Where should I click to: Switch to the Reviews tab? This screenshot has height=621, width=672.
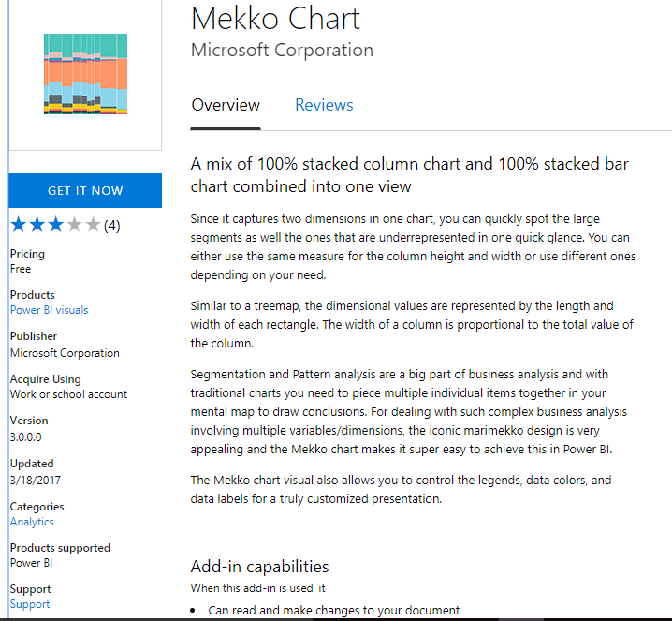click(x=324, y=105)
